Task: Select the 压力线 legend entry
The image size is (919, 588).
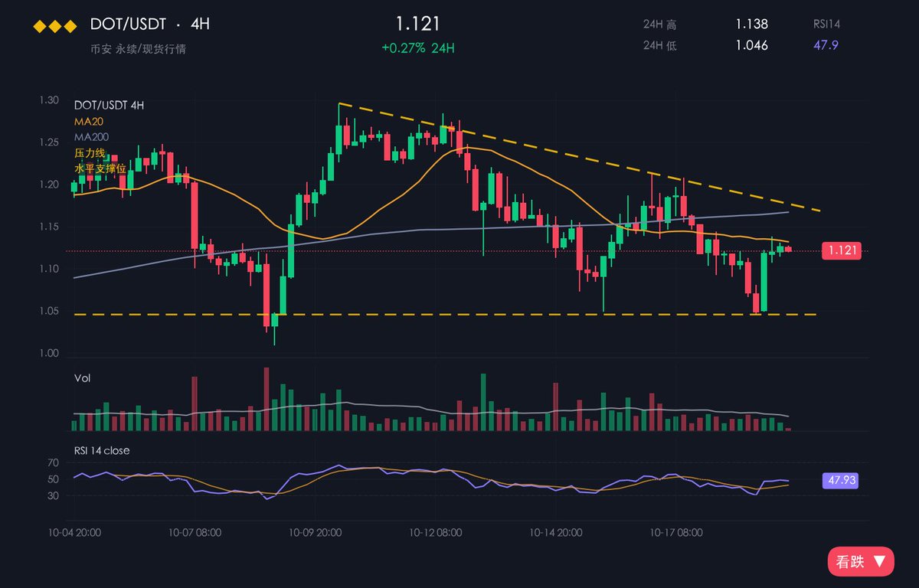Action: [x=90, y=152]
